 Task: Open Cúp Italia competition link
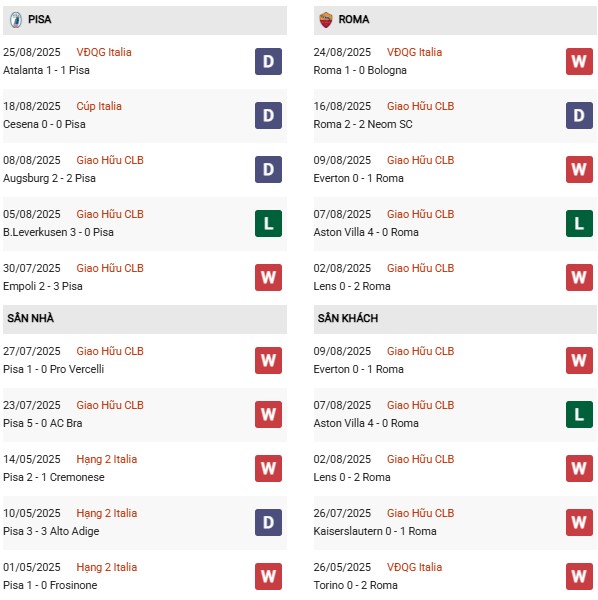pyautogui.click(x=99, y=106)
